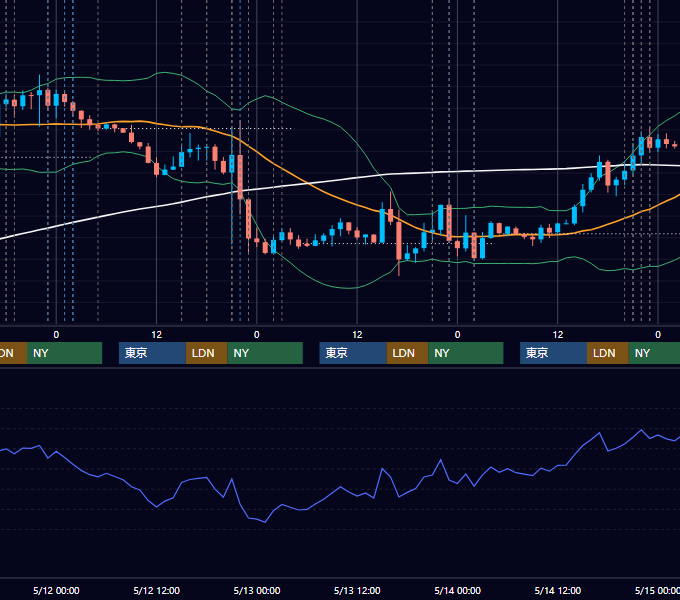The width and height of the screenshot is (680, 600).
Task: Select the 東京 session block on 5/14
Action: 553,353
